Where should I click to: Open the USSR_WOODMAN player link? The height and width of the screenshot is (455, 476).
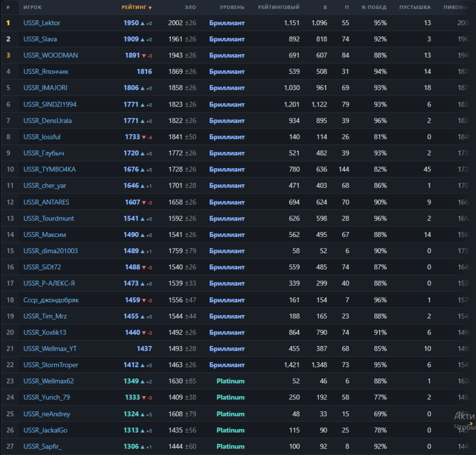(51, 56)
